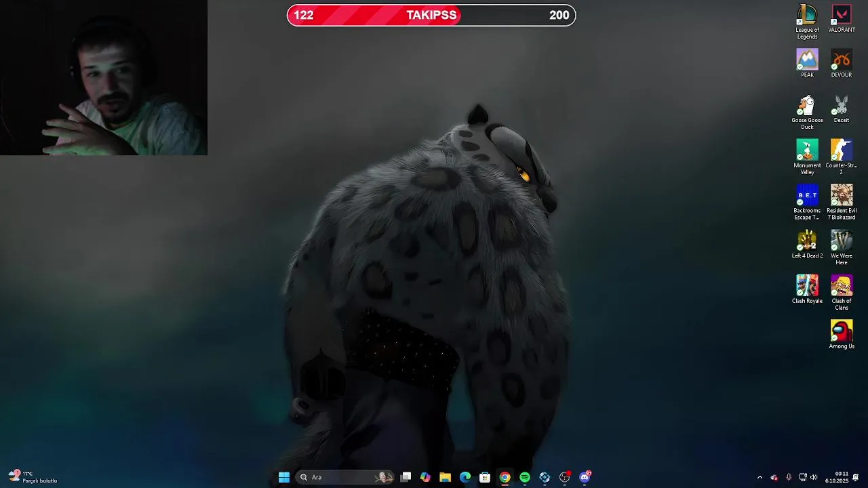
Task: Switch to Google Chrome in the taskbar
Action: point(505,477)
